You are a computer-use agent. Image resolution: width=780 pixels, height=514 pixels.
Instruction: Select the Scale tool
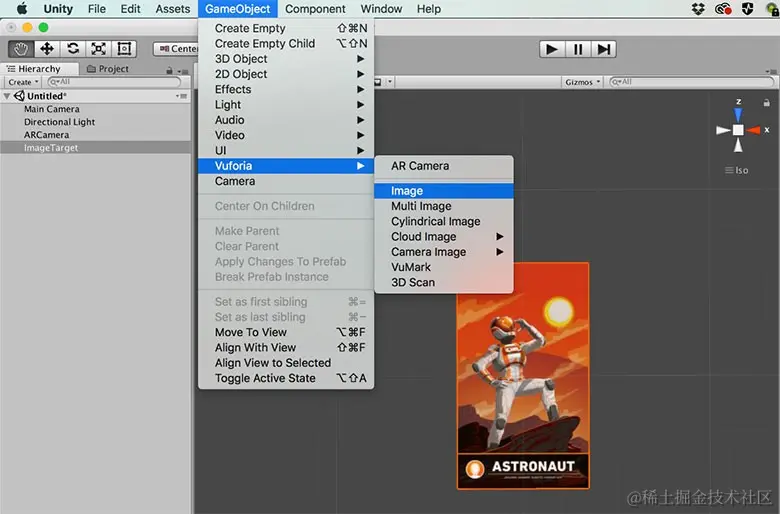[x=98, y=49]
